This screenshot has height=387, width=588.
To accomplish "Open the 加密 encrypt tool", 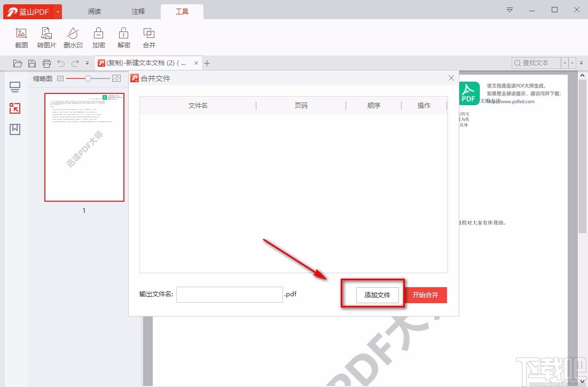I will click(99, 38).
